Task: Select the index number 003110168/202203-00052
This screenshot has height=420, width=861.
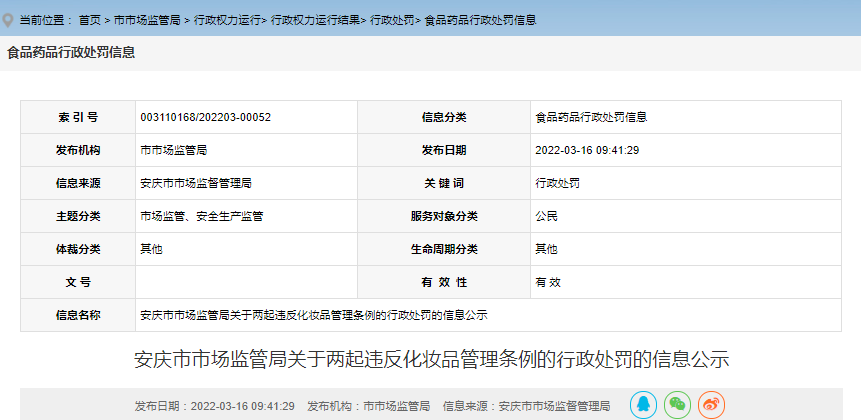Action: (x=205, y=117)
